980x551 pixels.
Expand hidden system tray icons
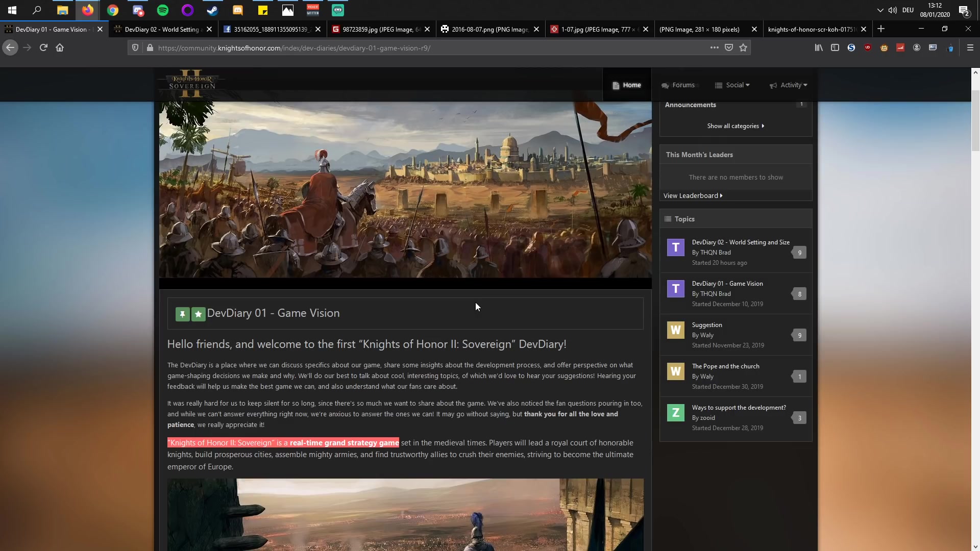pos(880,10)
